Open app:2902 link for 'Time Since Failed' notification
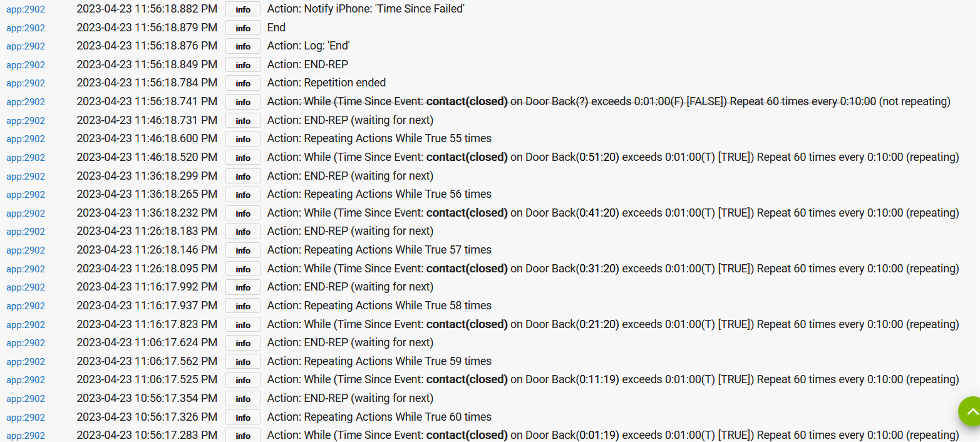The image size is (980, 442). tap(26, 9)
